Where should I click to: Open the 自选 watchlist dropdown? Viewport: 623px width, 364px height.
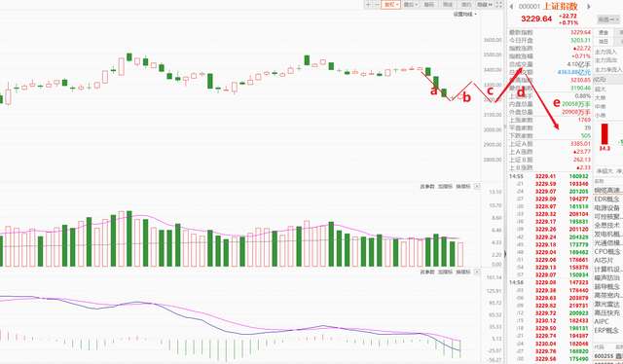608,19
